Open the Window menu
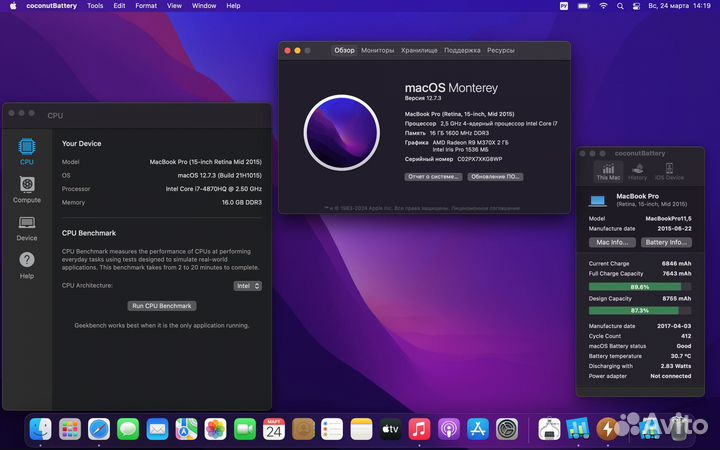The height and width of the screenshot is (450, 720). [x=204, y=6]
